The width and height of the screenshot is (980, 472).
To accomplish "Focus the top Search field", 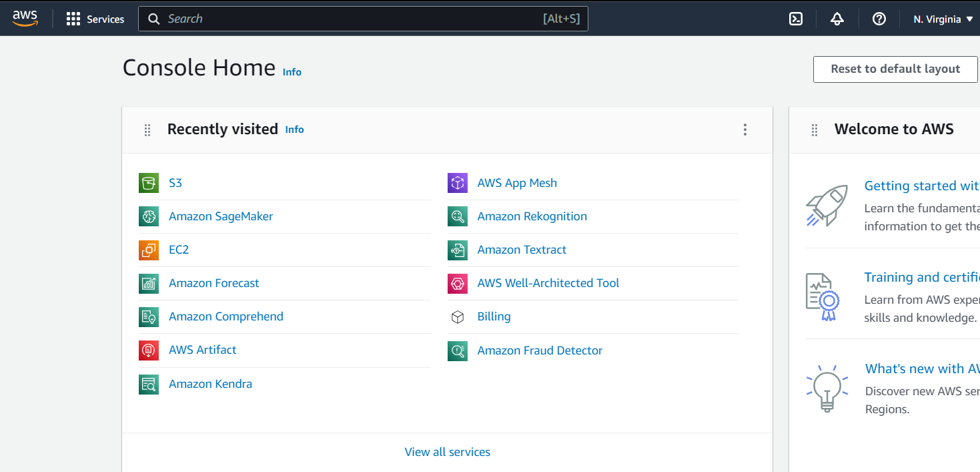I will pos(363,19).
